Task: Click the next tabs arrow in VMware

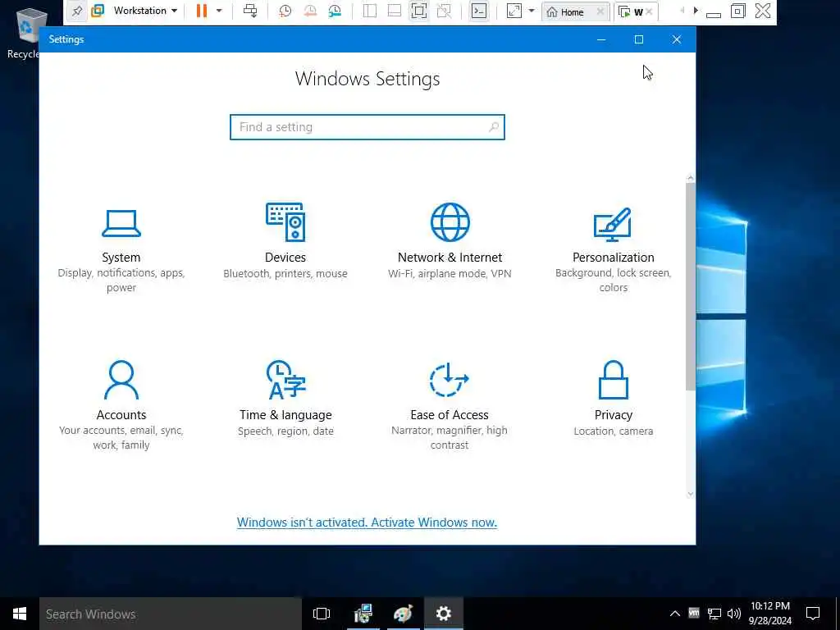Action: [x=696, y=11]
